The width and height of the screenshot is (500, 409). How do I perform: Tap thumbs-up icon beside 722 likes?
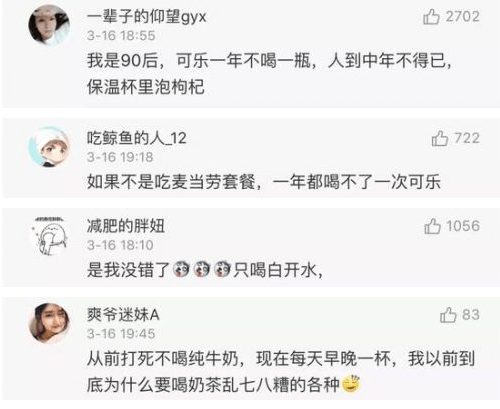(x=440, y=138)
